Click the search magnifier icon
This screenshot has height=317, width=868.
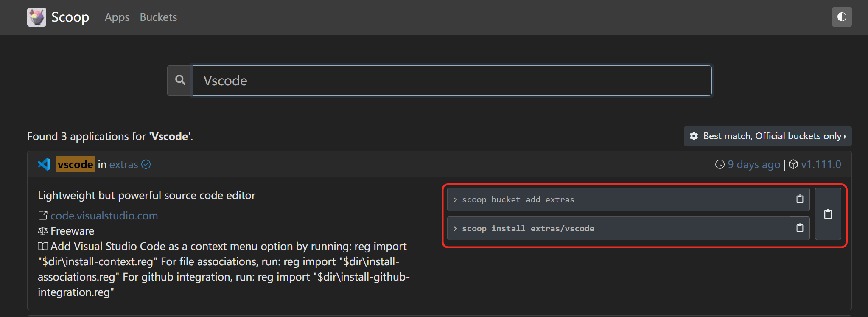click(x=180, y=80)
